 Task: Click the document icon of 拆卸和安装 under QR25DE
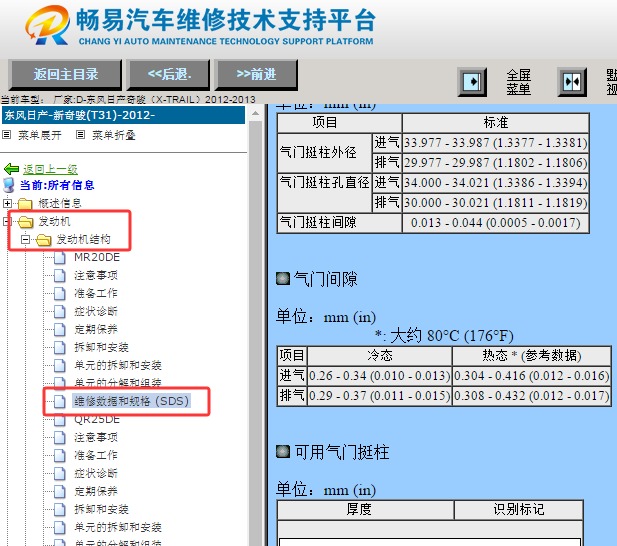59,510
